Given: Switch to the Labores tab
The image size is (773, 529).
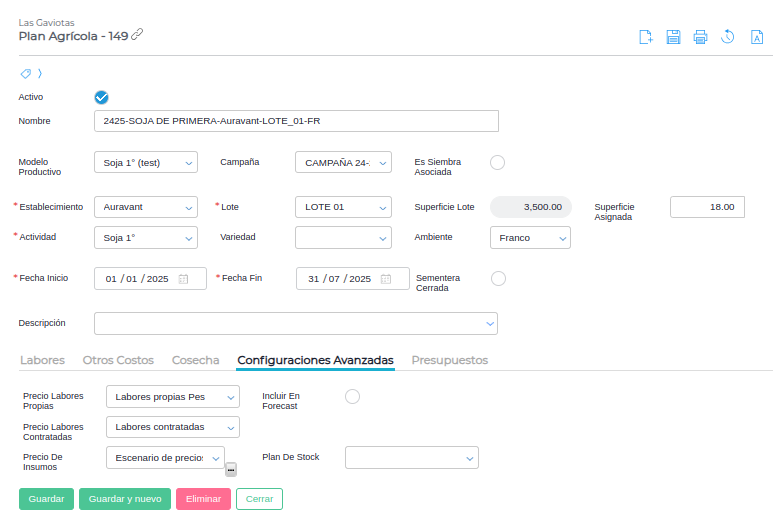Looking at the screenshot, I should pos(42,360).
